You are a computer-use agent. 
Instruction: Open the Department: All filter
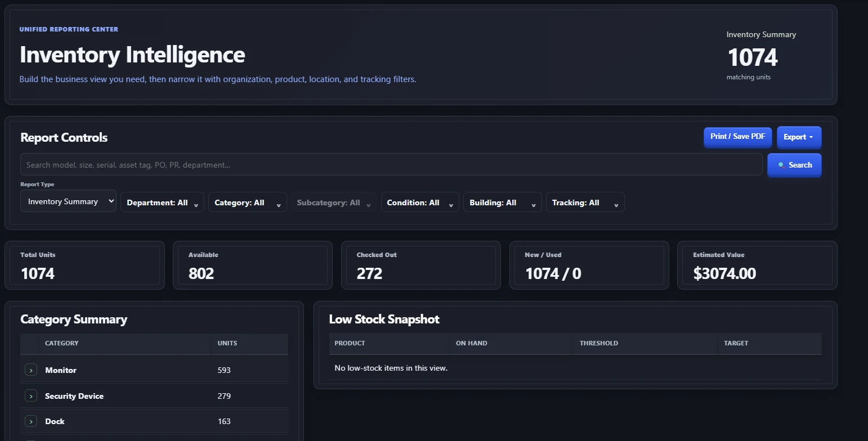tap(162, 202)
